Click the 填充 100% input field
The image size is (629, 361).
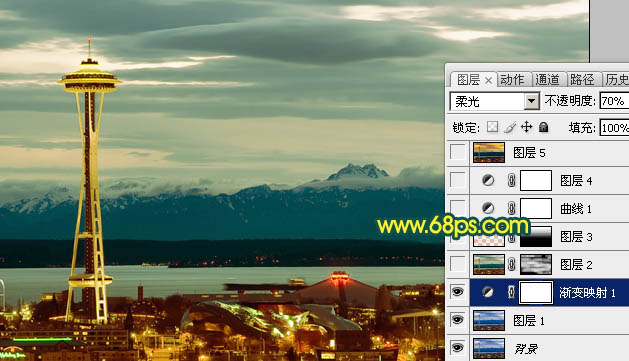point(614,128)
